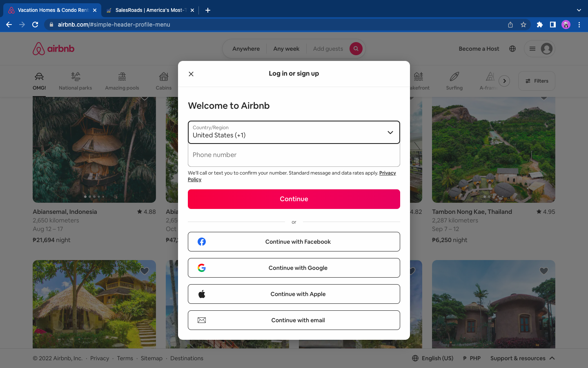Go forward in browser

tap(22, 25)
